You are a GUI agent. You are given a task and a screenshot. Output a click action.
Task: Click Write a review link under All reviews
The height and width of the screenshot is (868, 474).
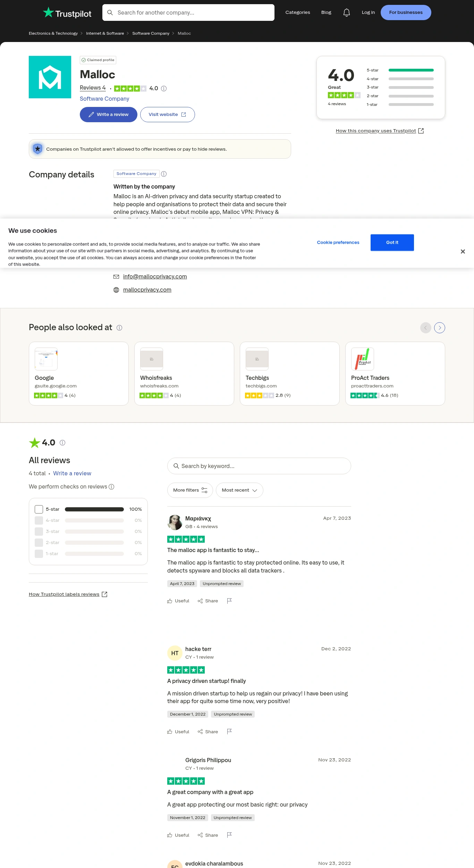click(x=72, y=474)
